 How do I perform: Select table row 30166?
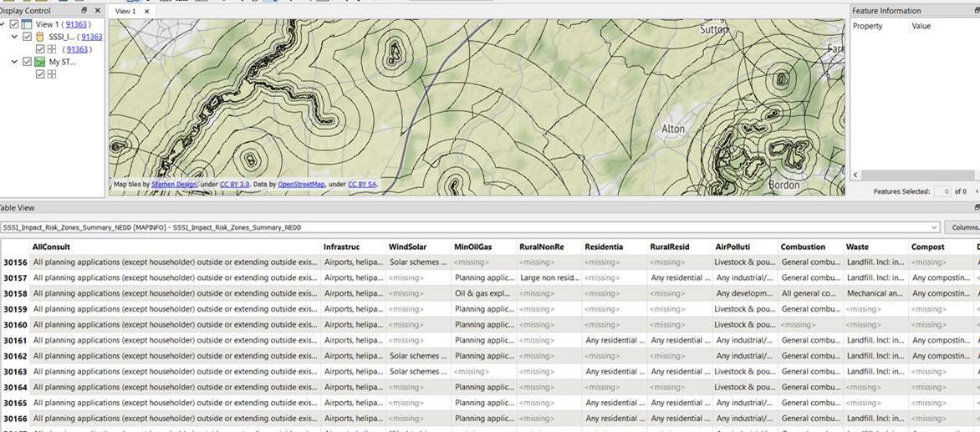point(15,419)
